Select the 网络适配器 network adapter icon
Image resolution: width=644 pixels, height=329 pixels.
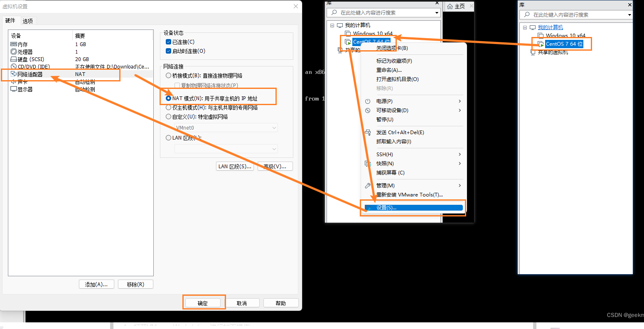14,74
